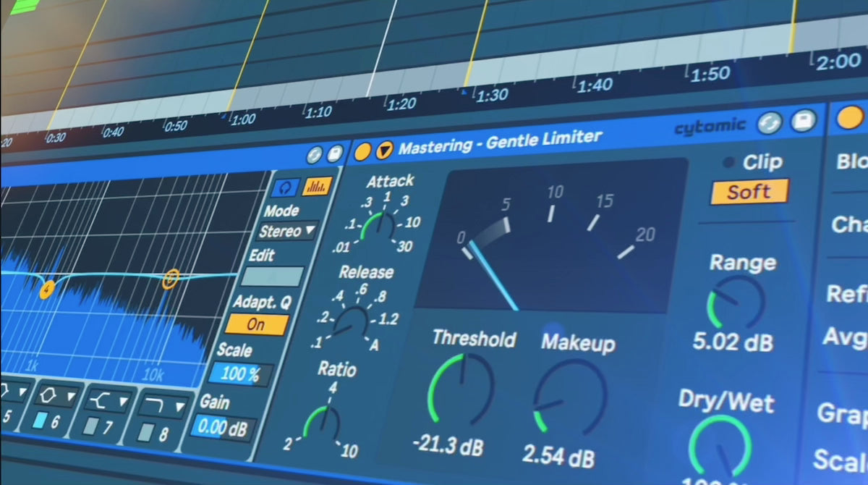Toggle the EQ spectrum analyzer icon
This screenshot has height=485, width=868.
317,186
